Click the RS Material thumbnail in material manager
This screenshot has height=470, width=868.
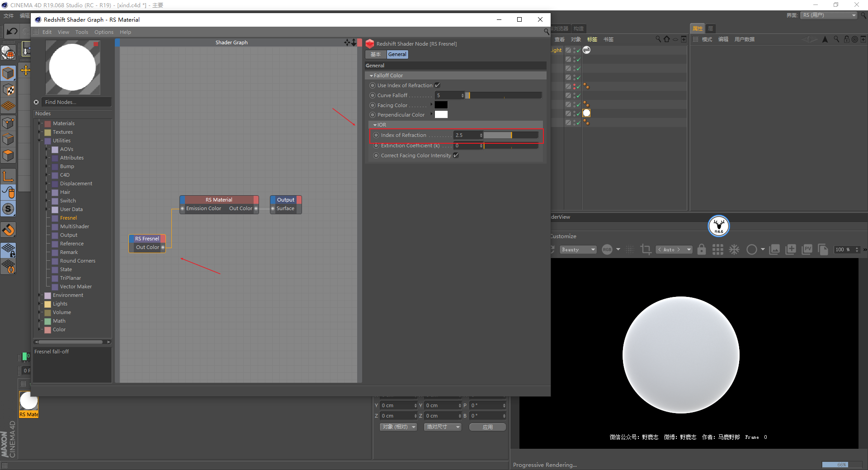[28, 401]
